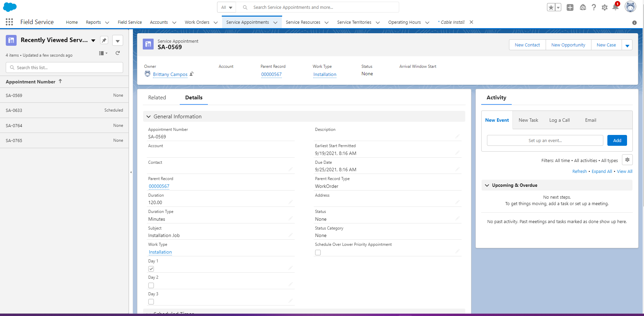Open the Field Service tab
The height and width of the screenshot is (316, 644).
click(x=130, y=22)
